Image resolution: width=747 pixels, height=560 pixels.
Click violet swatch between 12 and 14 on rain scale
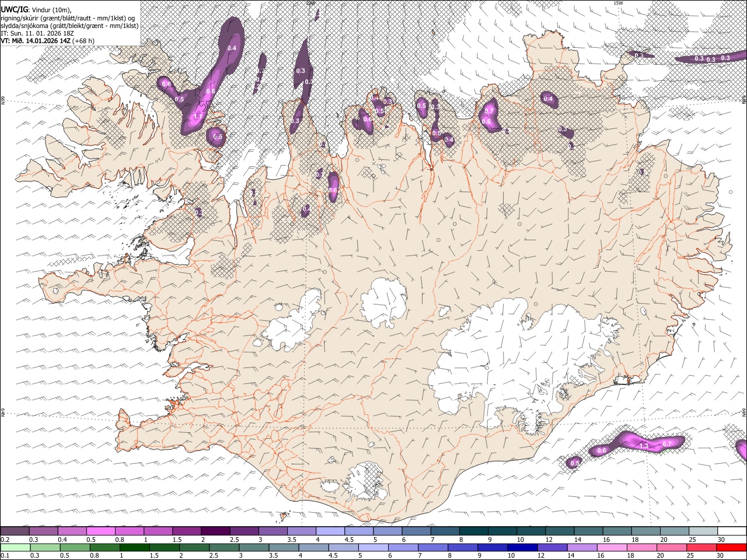coord(552,547)
